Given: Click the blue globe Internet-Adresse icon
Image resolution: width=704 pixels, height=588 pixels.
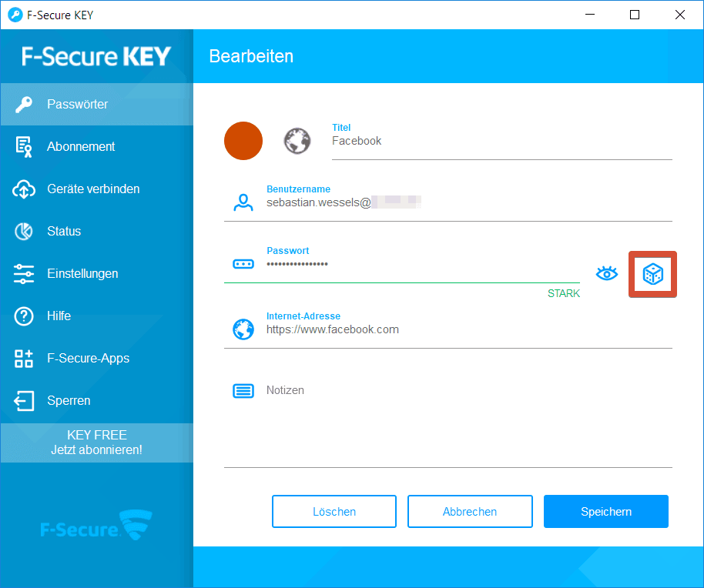Looking at the screenshot, I should [x=243, y=329].
